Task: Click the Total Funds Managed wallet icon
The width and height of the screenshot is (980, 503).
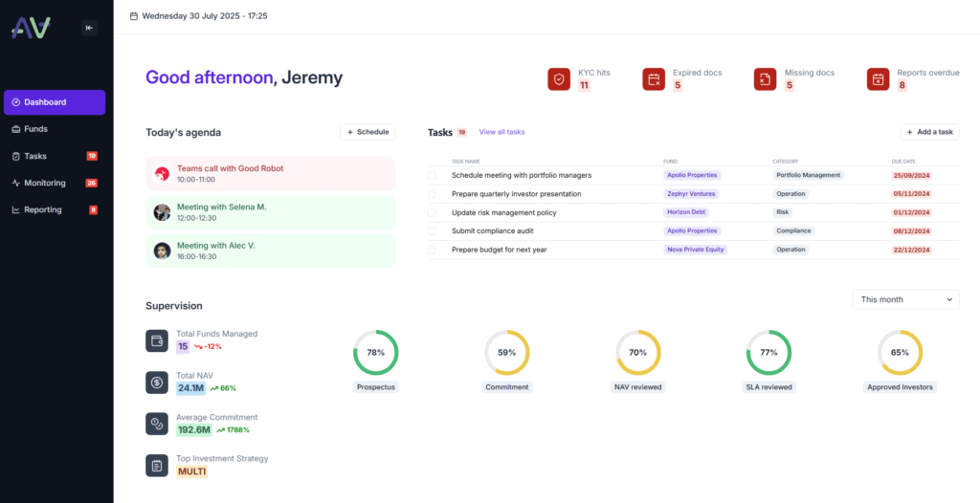Action: [x=157, y=340]
